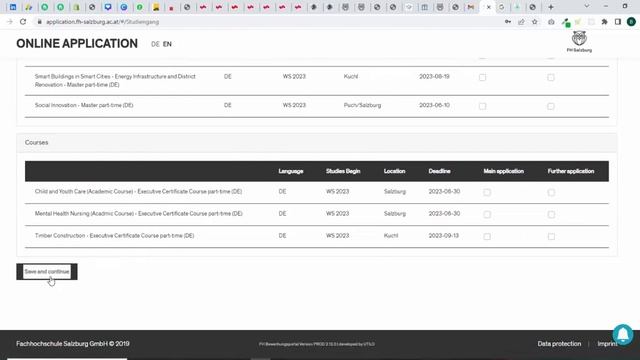Image resolution: width=640 pixels, height=360 pixels.
Task: Check Main application for Child and Youth Care
Action: tap(487, 192)
